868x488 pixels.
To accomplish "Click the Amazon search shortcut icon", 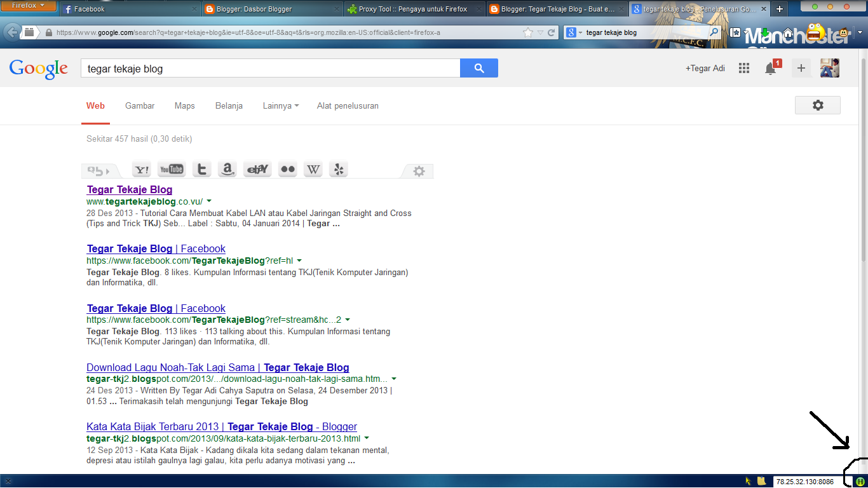I will [x=227, y=170].
